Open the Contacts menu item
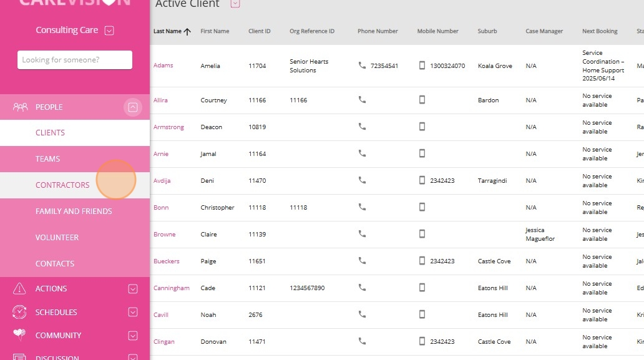Screen dimensions: 644x360 tap(75, 263)
